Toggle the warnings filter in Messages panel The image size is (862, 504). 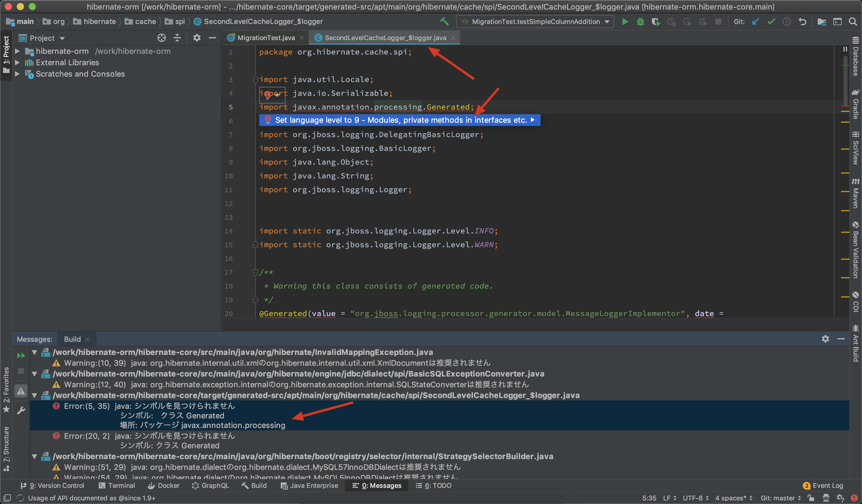(21, 391)
